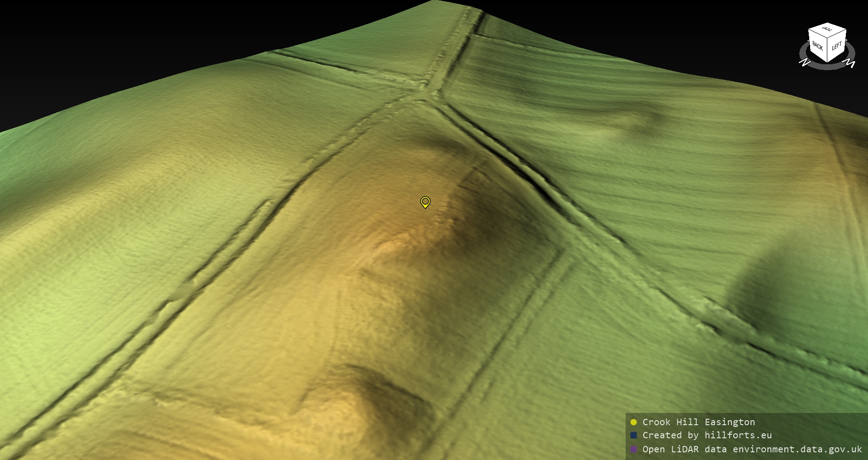Open the Created by hillforts.eu link
Viewport: 868px width, 460px height.
(x=707, y=435)
